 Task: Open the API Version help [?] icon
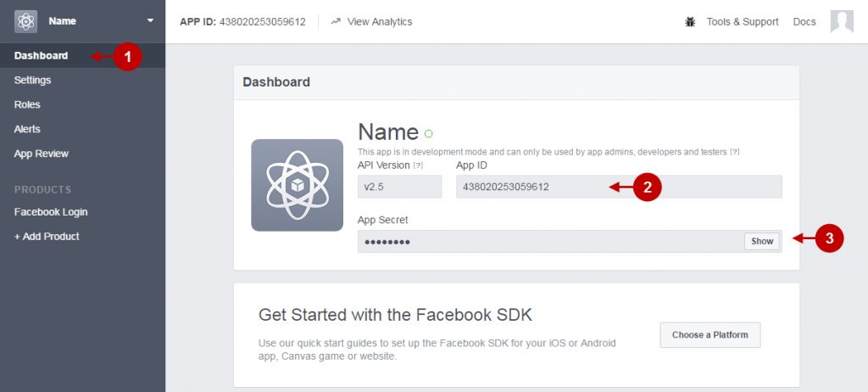(419, 165)
